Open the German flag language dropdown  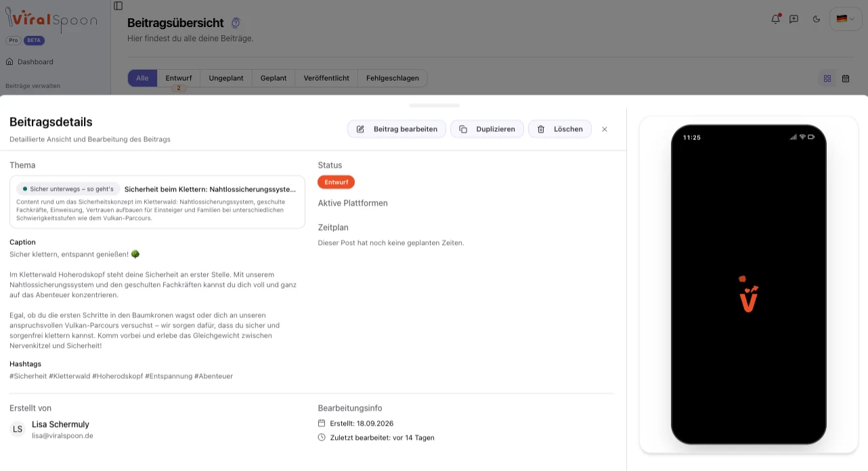pyautogui.click(x=846, y=19)
